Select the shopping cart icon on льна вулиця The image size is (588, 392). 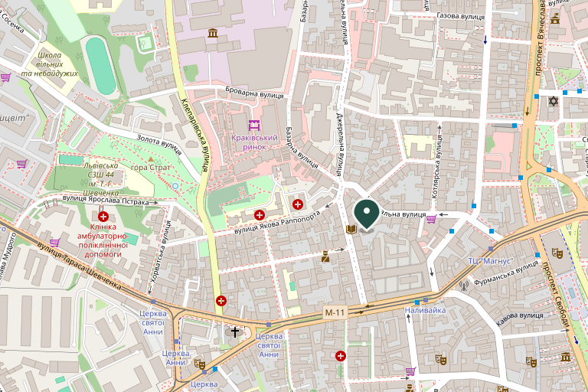pos(431,218)
